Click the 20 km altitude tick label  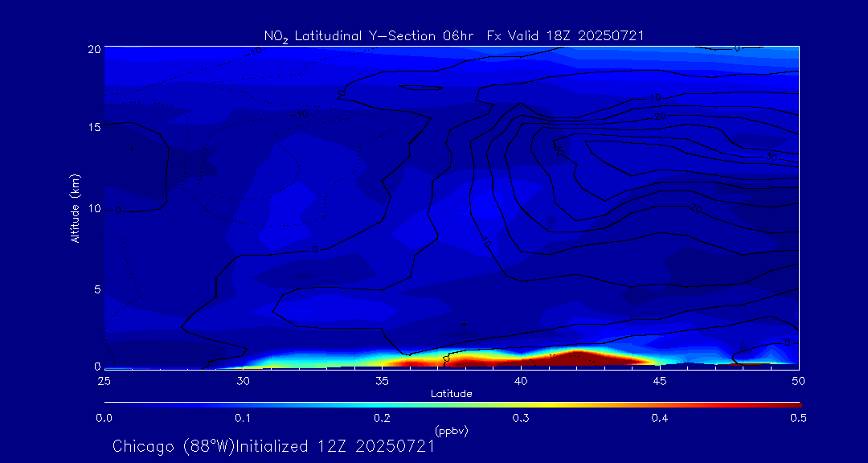[94, 48]
